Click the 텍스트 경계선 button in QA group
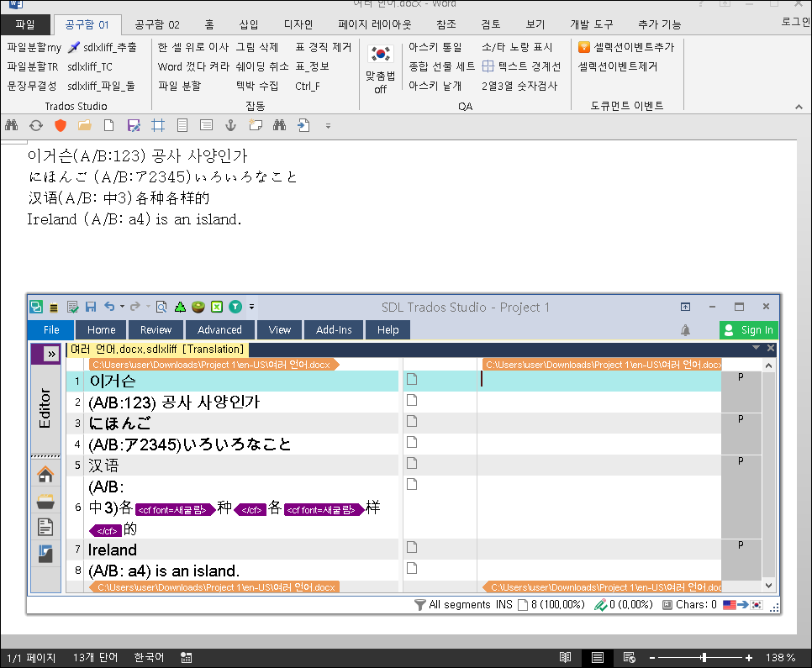Viewport: 812px width, 668px height. click(x=521, y=66)
